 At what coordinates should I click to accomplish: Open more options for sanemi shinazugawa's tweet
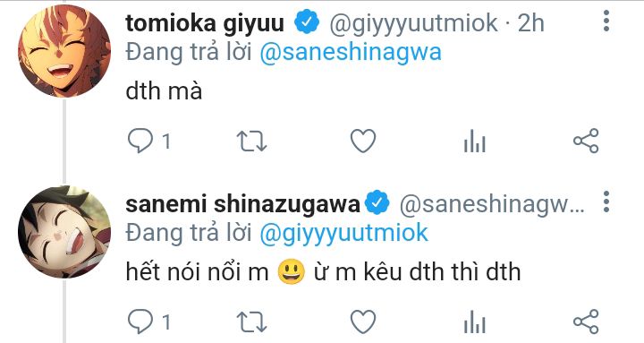coord(606,202)
